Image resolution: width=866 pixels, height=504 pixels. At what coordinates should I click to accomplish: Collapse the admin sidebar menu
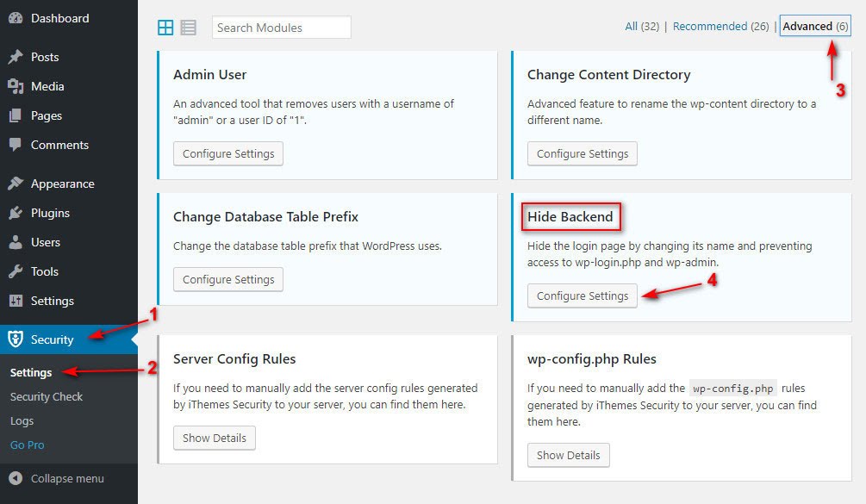click(57, 478)
